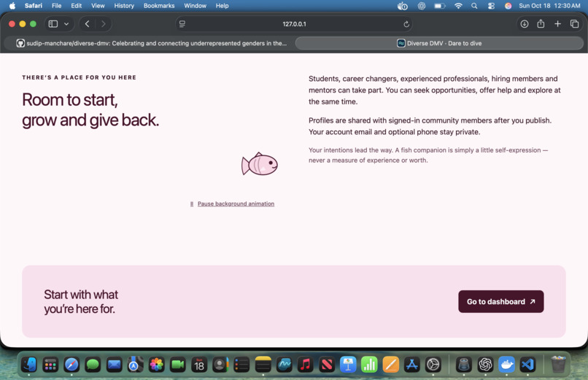Open Messages from the Dock
Image resolution: width=588 pixels, height=380 pixels.
[x=93, y=364]
